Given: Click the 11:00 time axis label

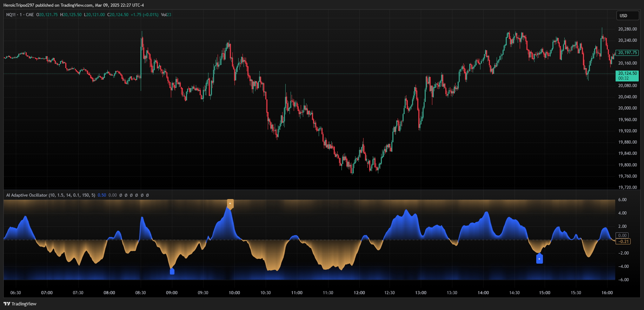Looking at the screenshot, I should pos(297,293).
